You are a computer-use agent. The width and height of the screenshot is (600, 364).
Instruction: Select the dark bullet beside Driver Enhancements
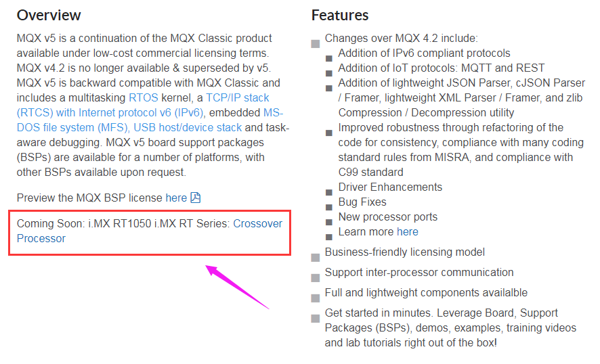pyautogui.click(x=328, y=192)
